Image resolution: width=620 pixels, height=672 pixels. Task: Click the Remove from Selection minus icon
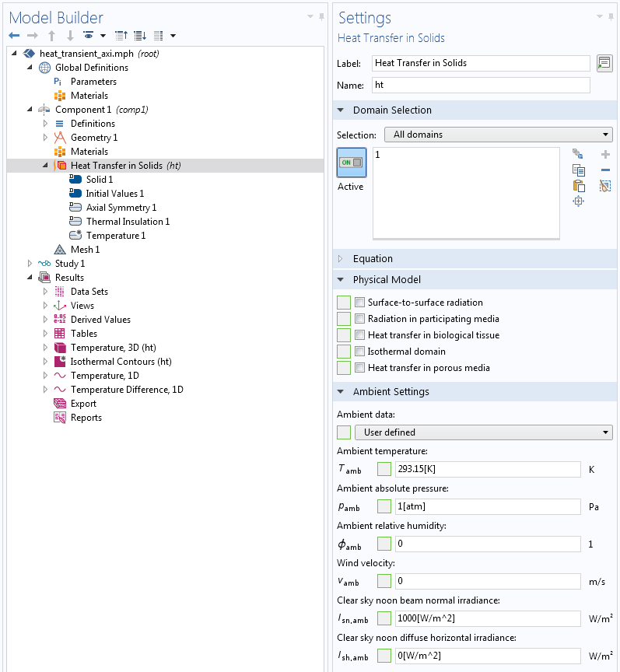click(605, 170)
